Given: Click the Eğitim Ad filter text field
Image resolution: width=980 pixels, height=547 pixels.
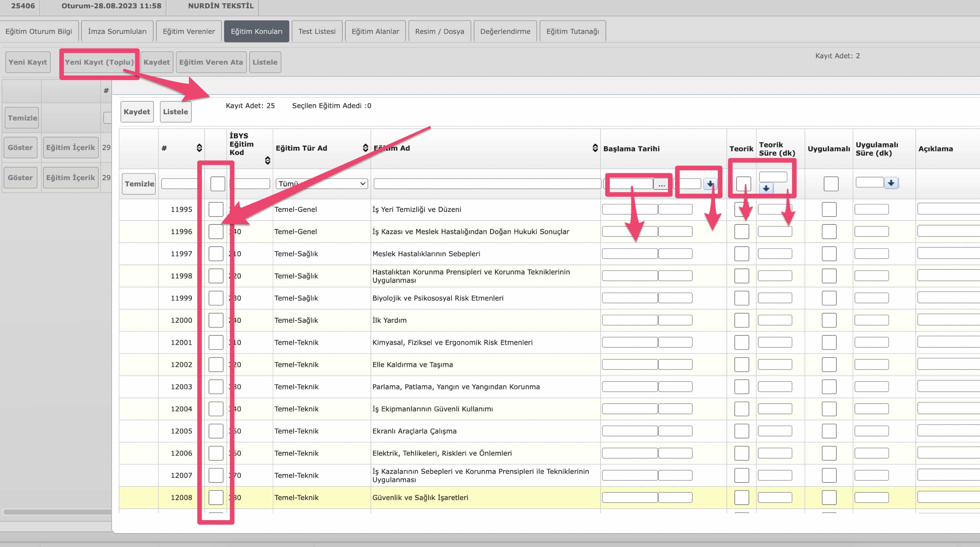Looking at the screenshot, I should click(x=487, y=184).
